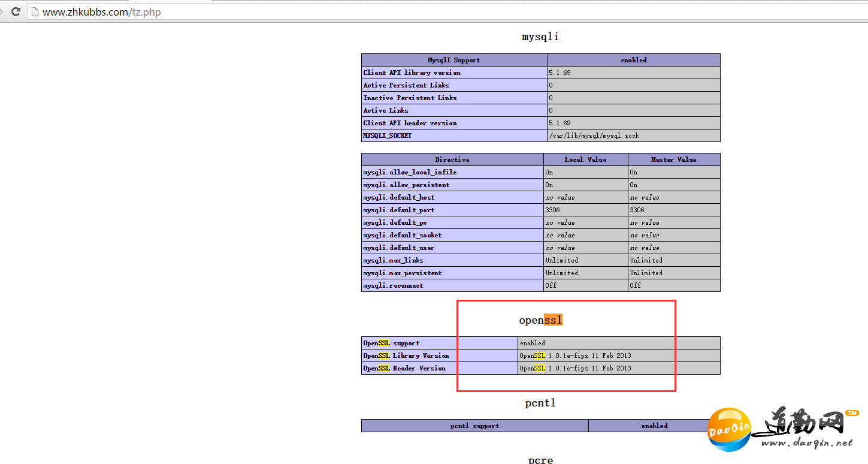
Task: Click the 0 value for Active Persistent Links
Action: click(551, 85)
